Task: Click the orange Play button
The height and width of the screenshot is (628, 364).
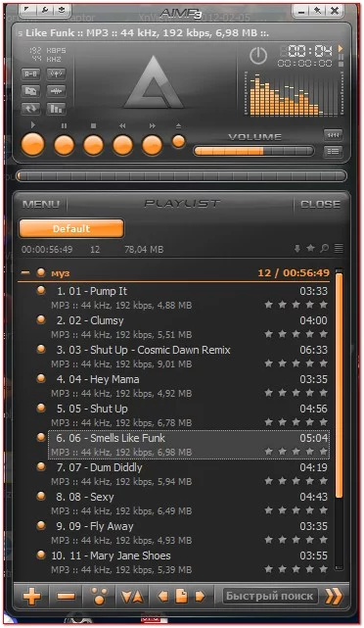Action: point(32,145)
